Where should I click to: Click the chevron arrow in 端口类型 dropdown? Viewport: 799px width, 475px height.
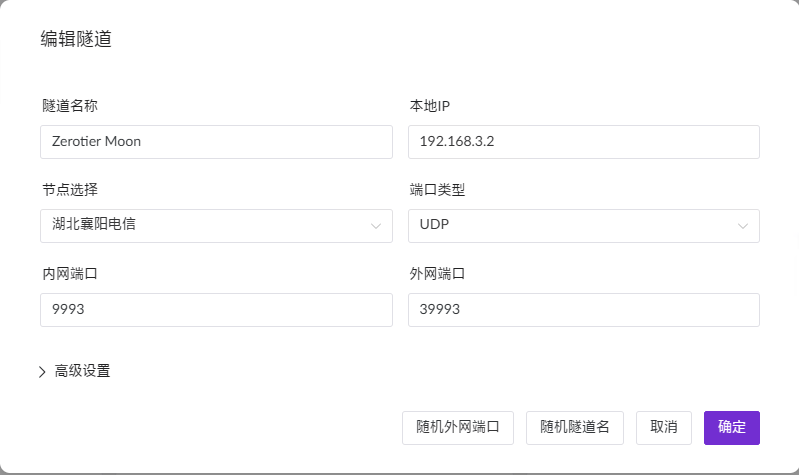point(743,226)
